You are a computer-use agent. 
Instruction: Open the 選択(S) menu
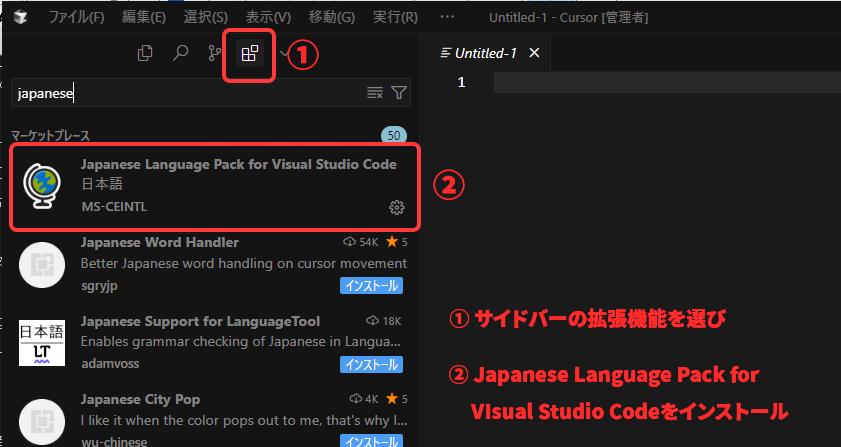(x=205, y=17)
